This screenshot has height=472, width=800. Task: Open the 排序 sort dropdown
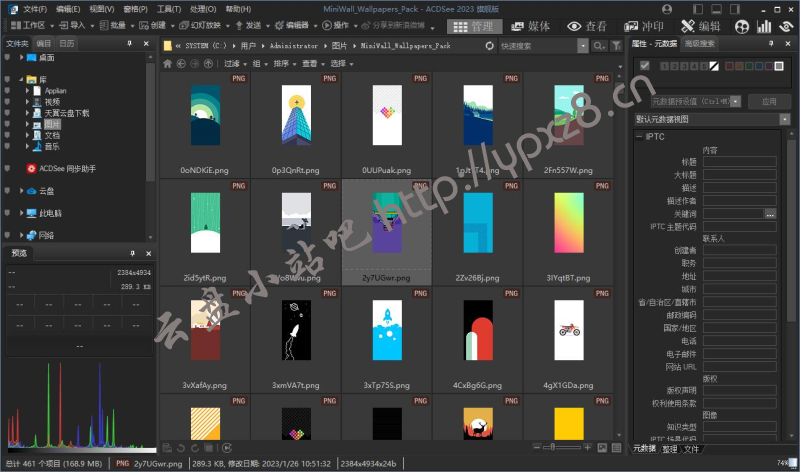(x=285, y=64)
